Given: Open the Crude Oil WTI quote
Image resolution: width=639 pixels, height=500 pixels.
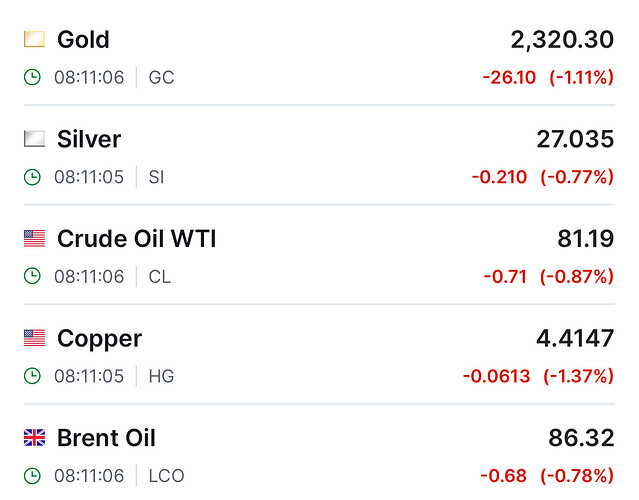Looking at the screenshot, I should pos(137,238).
